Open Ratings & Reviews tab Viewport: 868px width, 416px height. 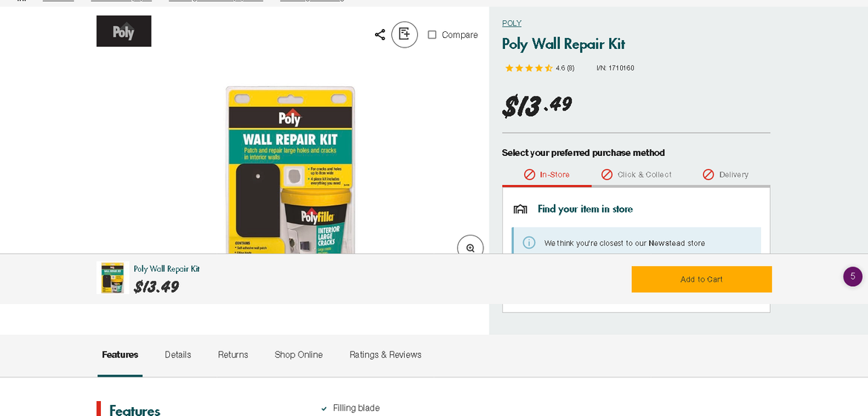click(x=385, y=355)
